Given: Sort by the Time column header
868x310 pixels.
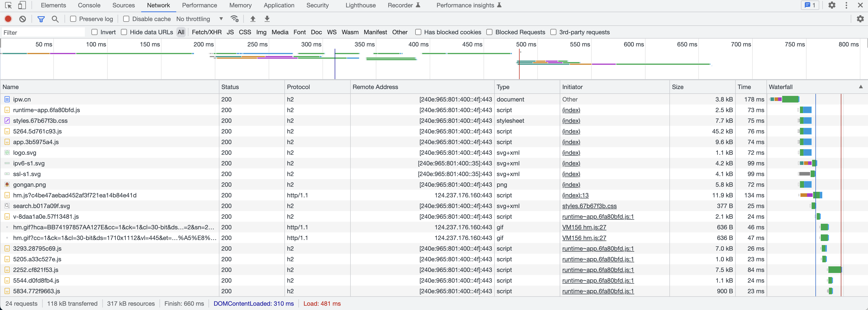Looking at the screenshot, I should (x=751, y=87).
